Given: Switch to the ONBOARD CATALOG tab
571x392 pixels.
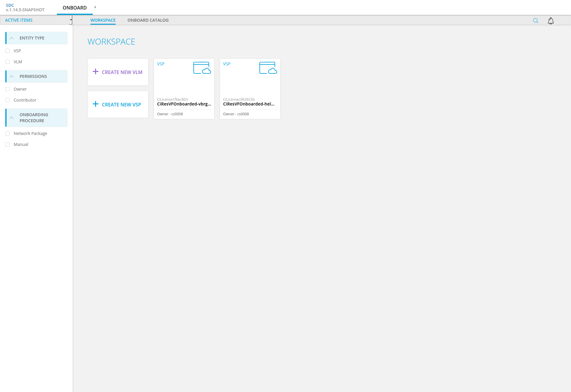Looking at the screenshot, I should coord(148,20).
